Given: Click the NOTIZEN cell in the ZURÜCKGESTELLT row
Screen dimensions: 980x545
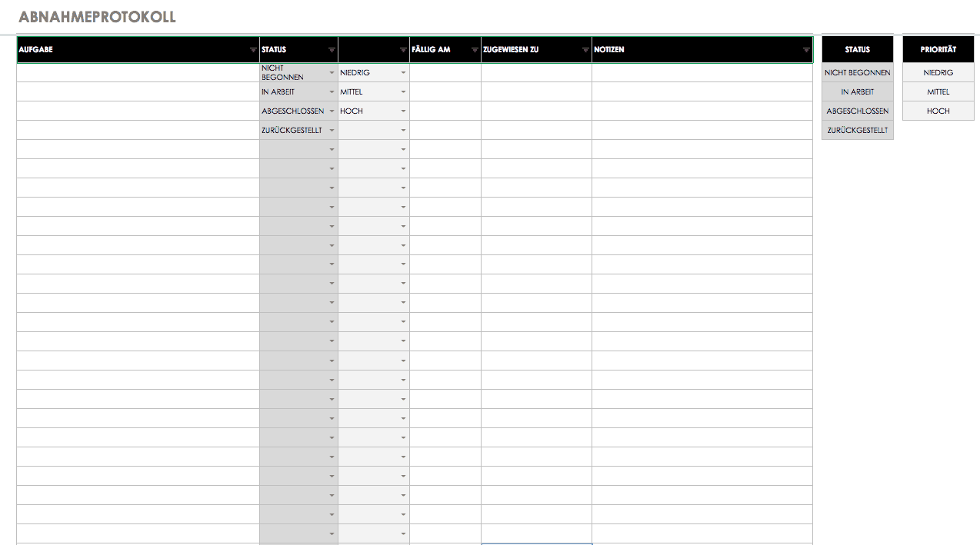Looking at the screenshot, I should tap(702, 131).
